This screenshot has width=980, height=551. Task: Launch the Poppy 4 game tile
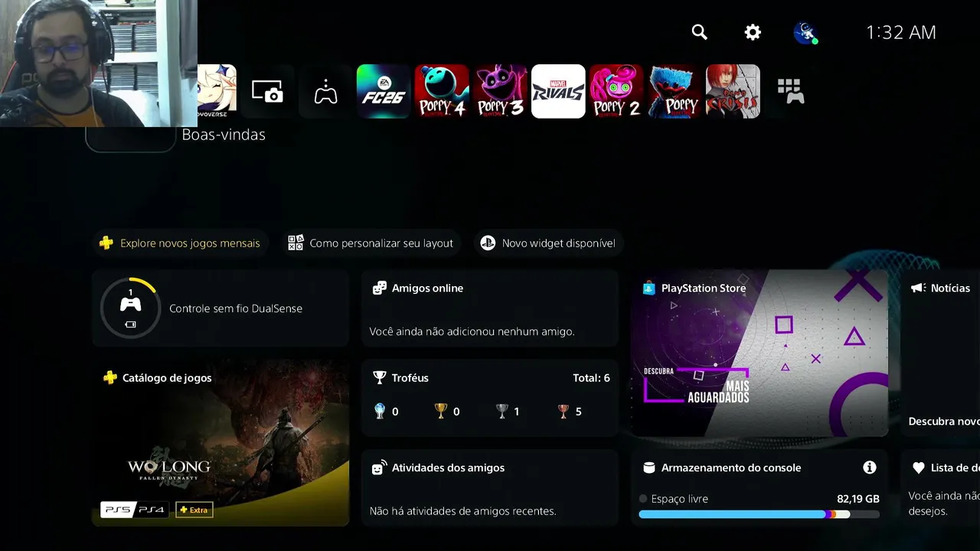[442, 92]
